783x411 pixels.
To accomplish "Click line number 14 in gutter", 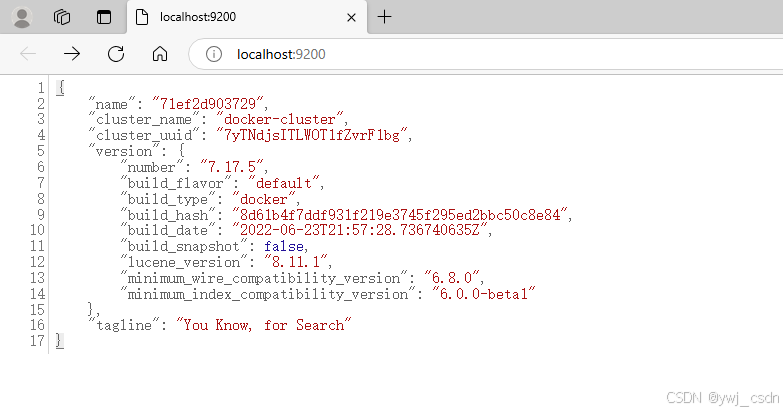I will point(37,294).
